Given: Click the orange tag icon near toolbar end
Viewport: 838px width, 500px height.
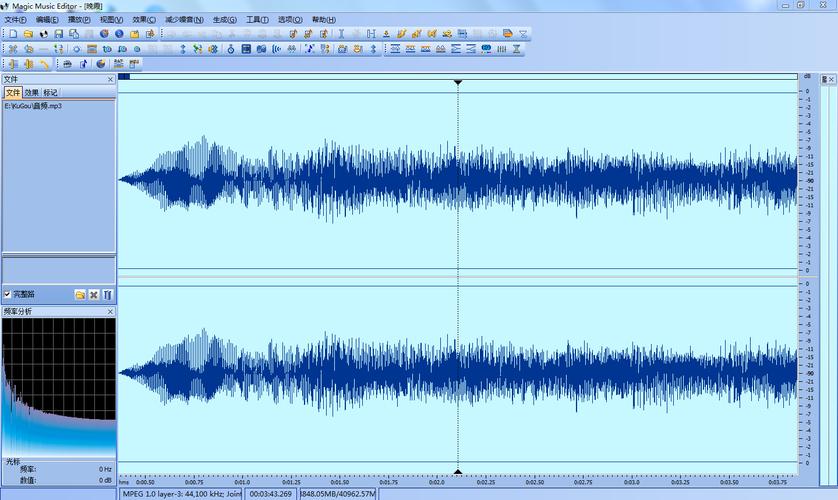Looking at the screenshot, I should coord(508,34).
